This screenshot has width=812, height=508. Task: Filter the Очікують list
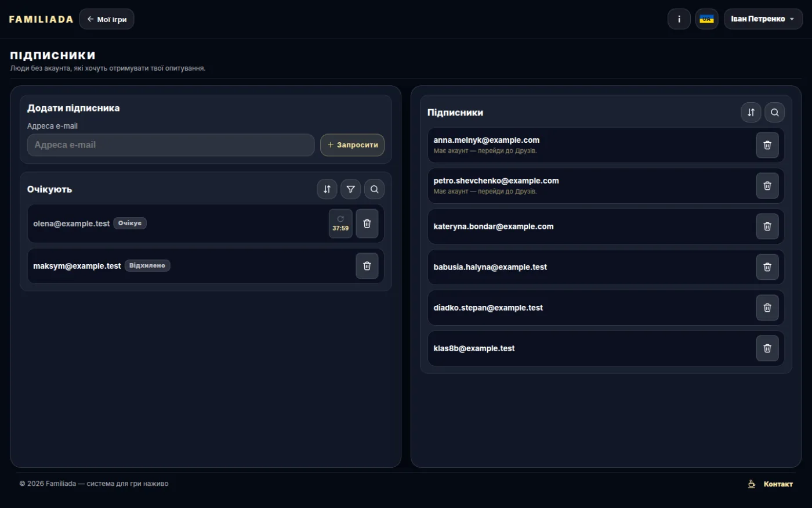click(x=350, y=189)
